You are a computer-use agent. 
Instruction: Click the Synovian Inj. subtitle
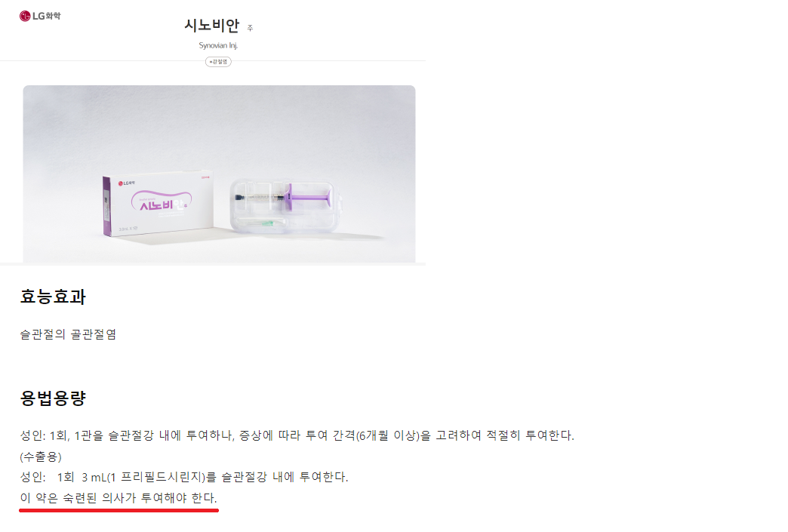tap(218, 45)
